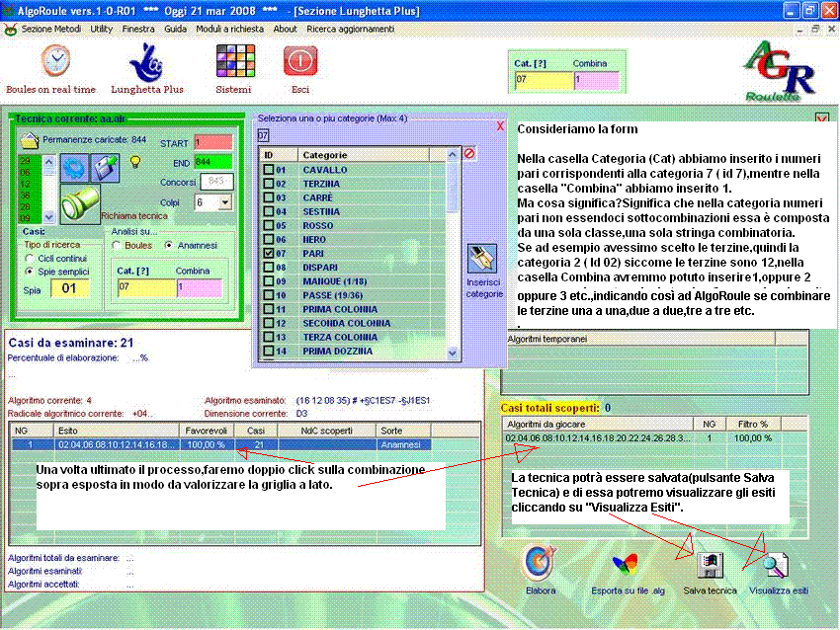Open the Sistemi grid icon
This screenshot has height=630, width=840.
coord(235,61)
